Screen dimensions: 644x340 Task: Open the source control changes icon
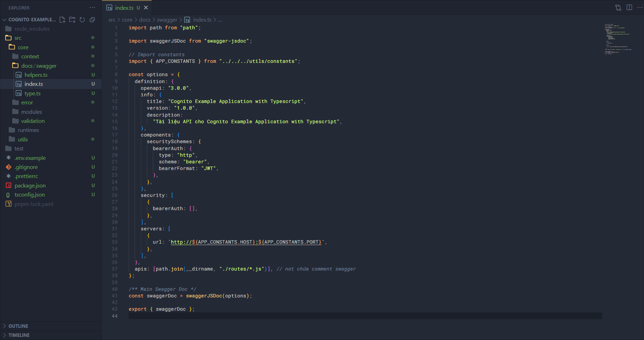coord(618,8)
